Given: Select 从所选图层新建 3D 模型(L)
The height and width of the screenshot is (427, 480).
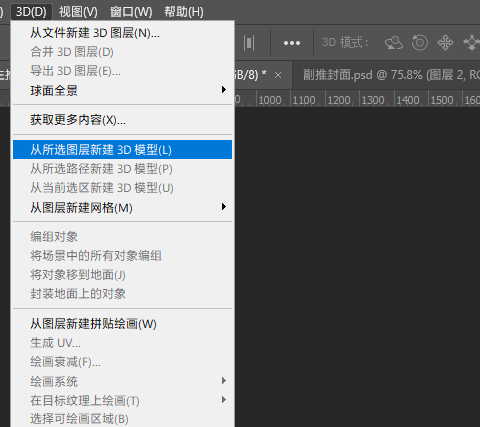Looking at the screenshot, I should [123, 150].
